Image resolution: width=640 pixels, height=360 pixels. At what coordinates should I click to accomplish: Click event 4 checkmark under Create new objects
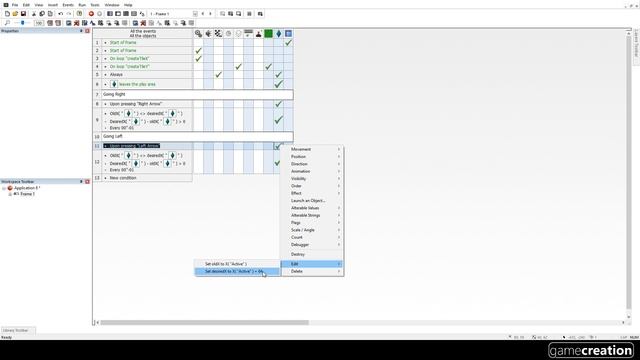(x=238, y=67)
